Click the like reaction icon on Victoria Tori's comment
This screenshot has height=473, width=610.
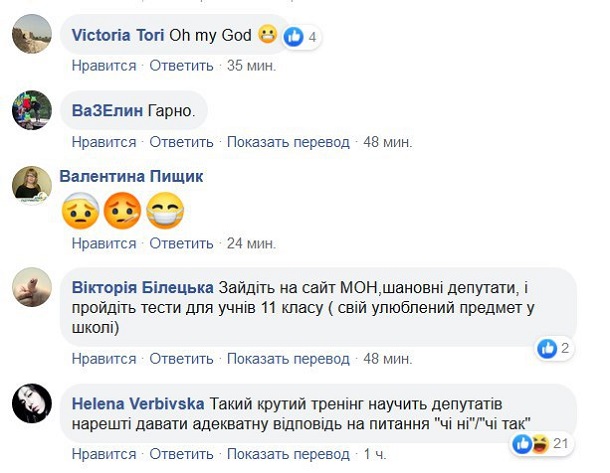[295, 37]
